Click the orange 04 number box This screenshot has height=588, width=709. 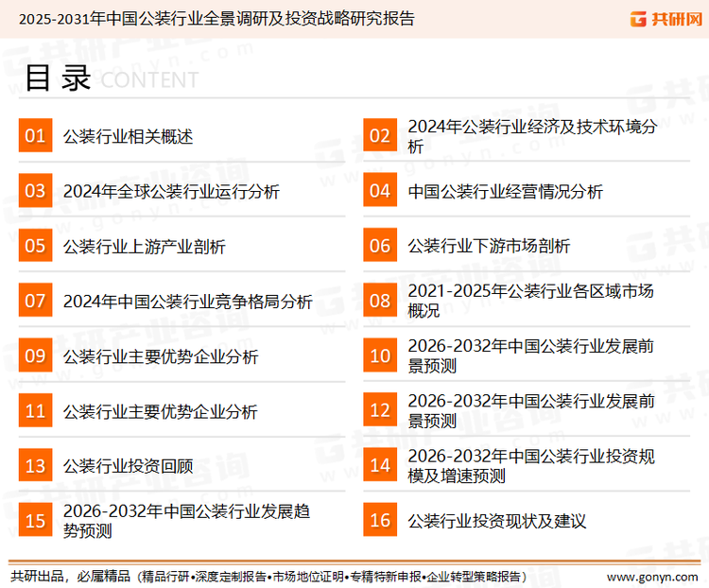[380, 190]
